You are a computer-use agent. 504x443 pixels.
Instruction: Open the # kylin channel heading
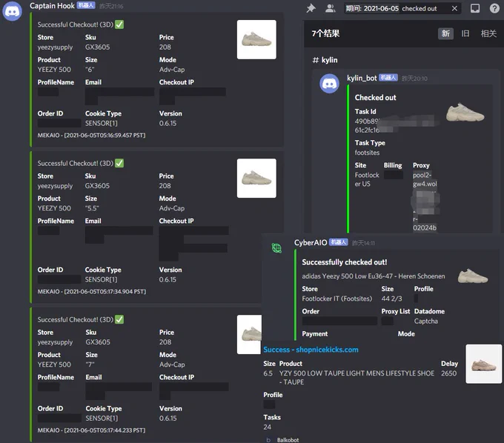(x=325, y=60)
